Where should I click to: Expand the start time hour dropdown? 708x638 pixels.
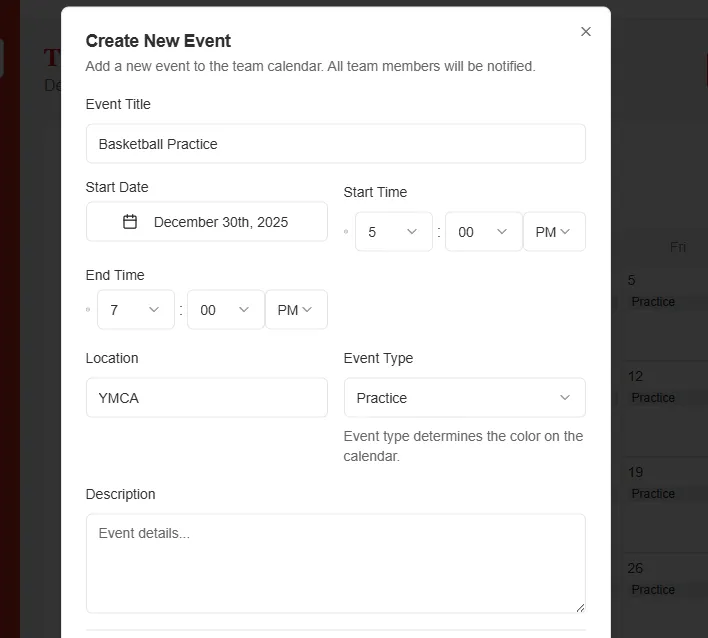[x=393, y=232]
